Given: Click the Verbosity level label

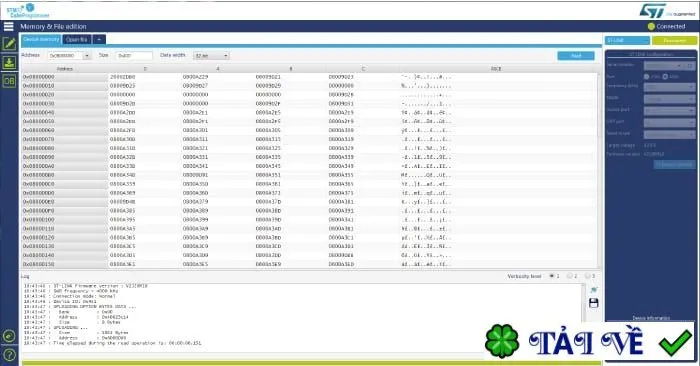Looking at the screenshot, I should click(x=524, y=276).
